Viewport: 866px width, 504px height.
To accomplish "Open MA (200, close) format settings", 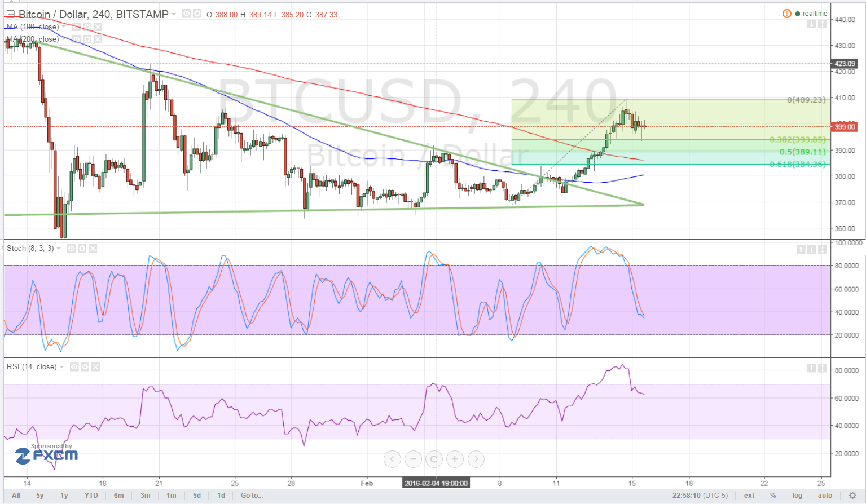I will coord(87,39).
